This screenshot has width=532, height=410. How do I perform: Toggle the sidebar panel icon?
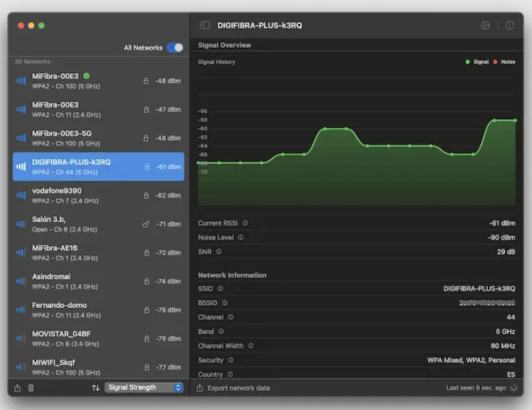point(205,25)
